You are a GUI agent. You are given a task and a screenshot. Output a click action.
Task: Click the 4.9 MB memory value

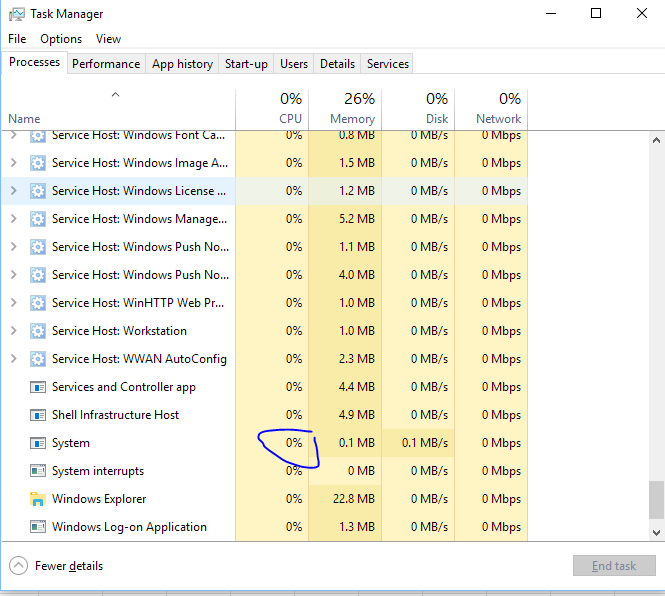[357, 415]
